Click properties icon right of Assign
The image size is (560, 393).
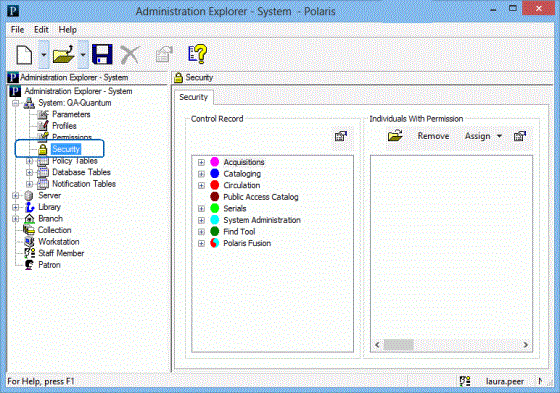[520, 136]
